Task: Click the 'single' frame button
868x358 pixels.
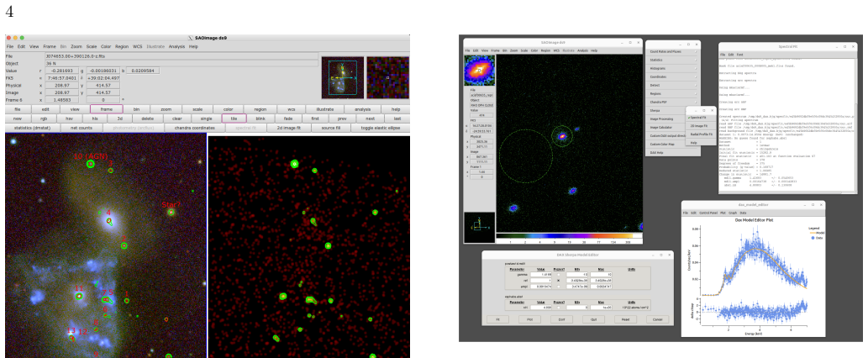Action: coord(207,118)
